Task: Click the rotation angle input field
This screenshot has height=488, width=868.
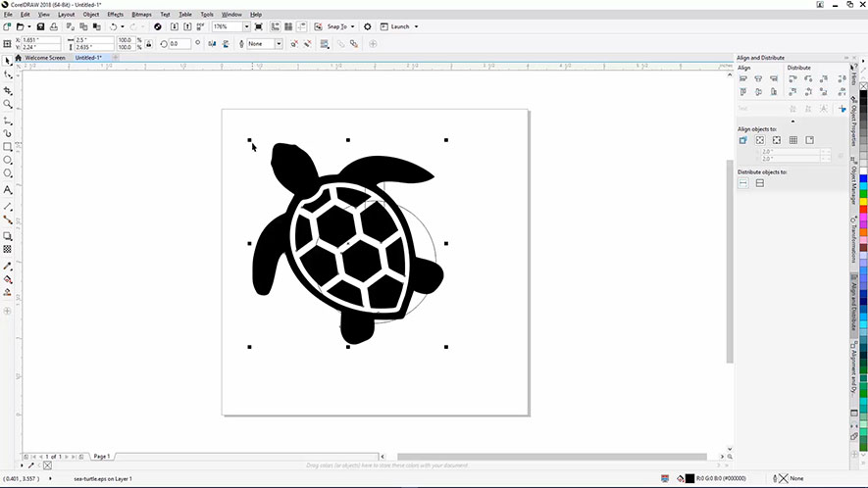Action: click(x=179, y=44)
